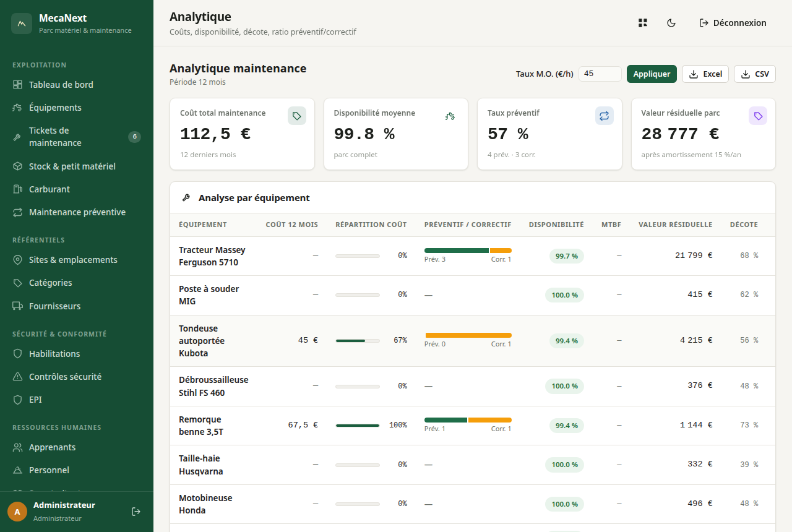Click the 21 799 € residual value

(694, 255)
